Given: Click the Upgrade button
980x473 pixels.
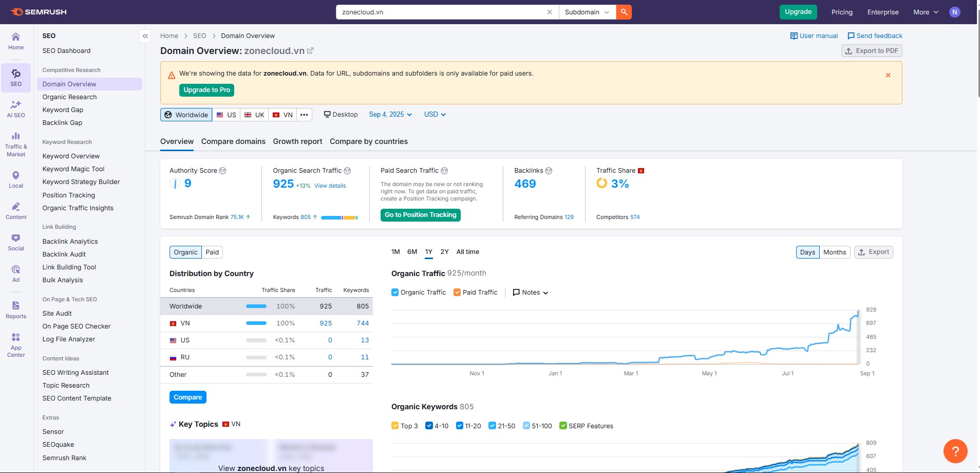Looking at the screenshot, I should pos(798,12).
